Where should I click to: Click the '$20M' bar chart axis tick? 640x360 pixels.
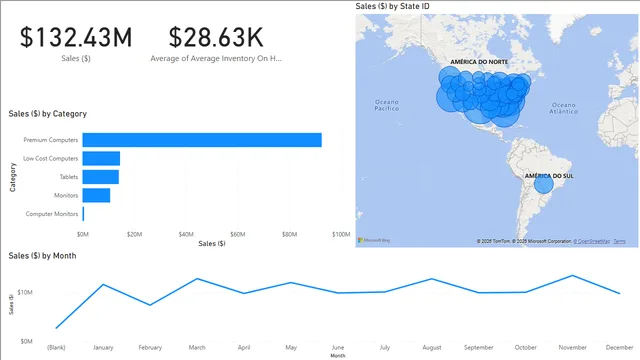(x=134, y=234)
